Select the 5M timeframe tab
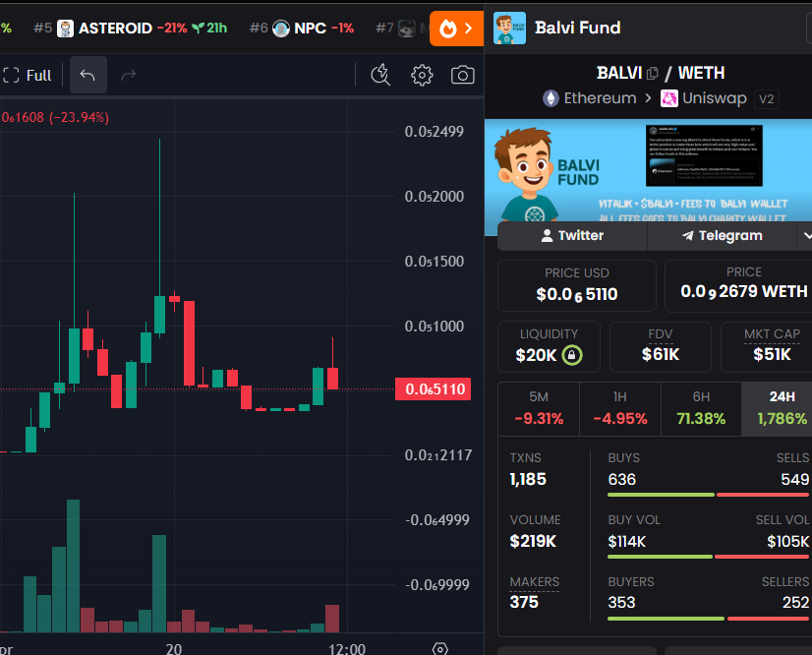The width and height of the screenshot is (812, 655). 538,408
